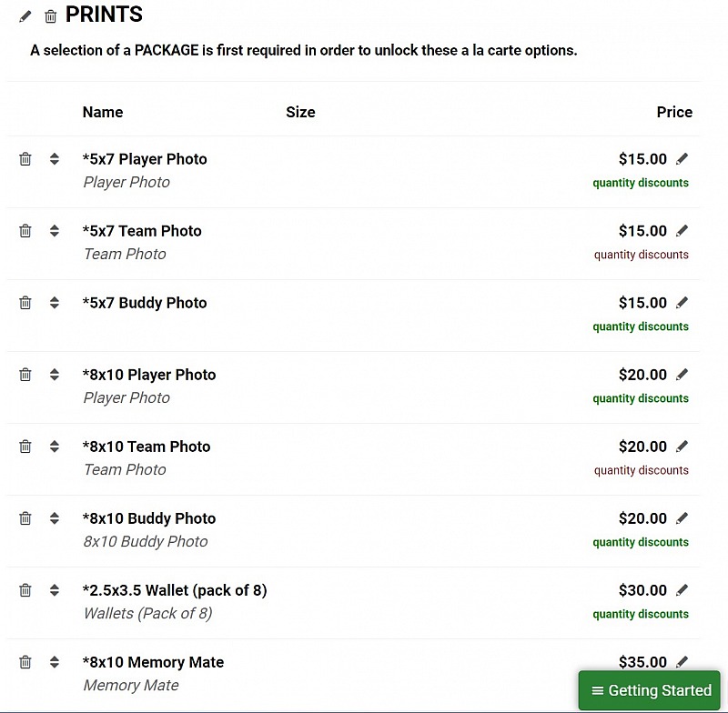The height and width of the screenshot is (713, 728).
Task: Reorder *5x7 Team Photo with up-down arrows
Action: coord(55,231)
